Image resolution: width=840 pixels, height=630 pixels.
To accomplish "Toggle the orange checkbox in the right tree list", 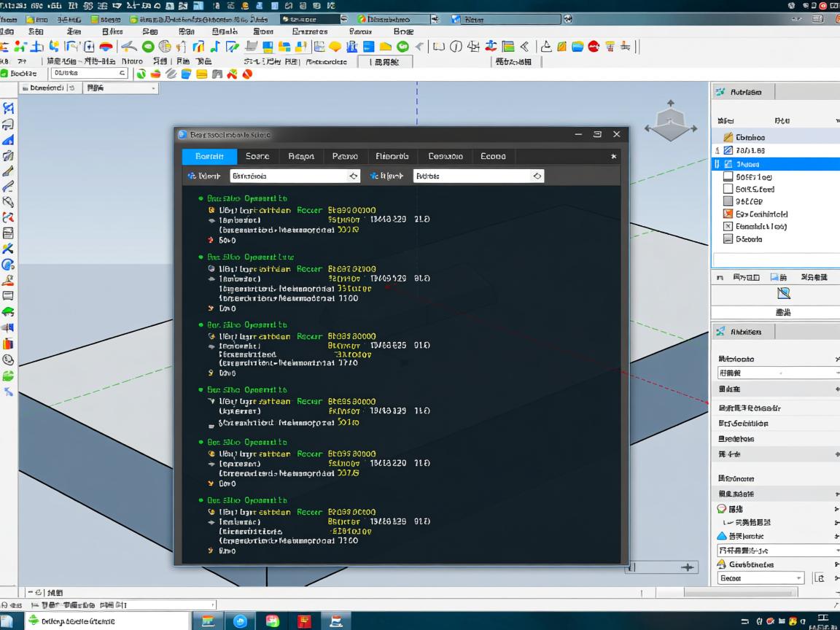I will pos(728,214).
